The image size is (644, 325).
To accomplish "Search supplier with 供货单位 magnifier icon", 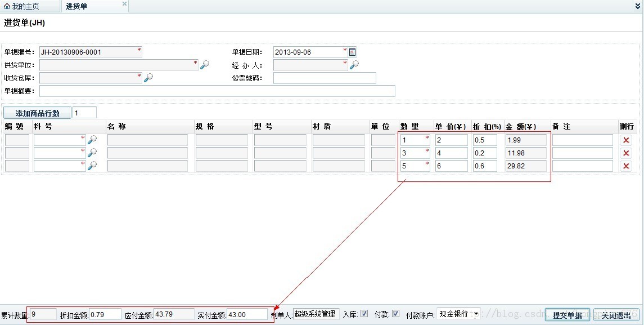I will pos(205,65).
